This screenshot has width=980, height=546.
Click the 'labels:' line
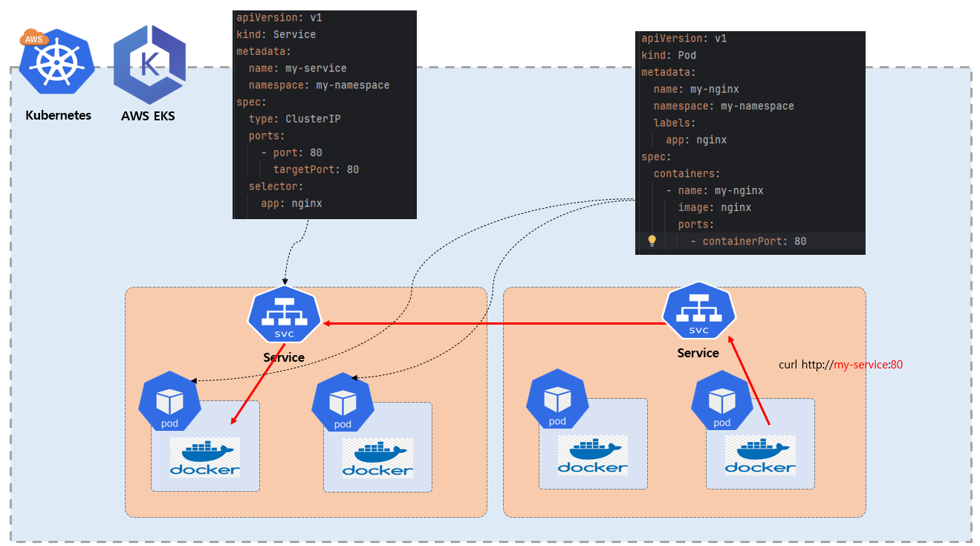pyautogui.click(x=675, y=123)
